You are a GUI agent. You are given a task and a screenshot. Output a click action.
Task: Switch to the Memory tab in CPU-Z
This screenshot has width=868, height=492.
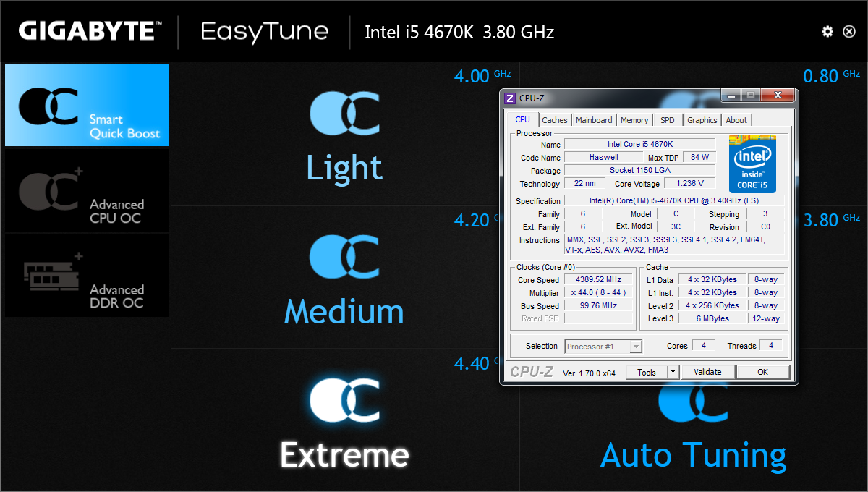(634, 120)
